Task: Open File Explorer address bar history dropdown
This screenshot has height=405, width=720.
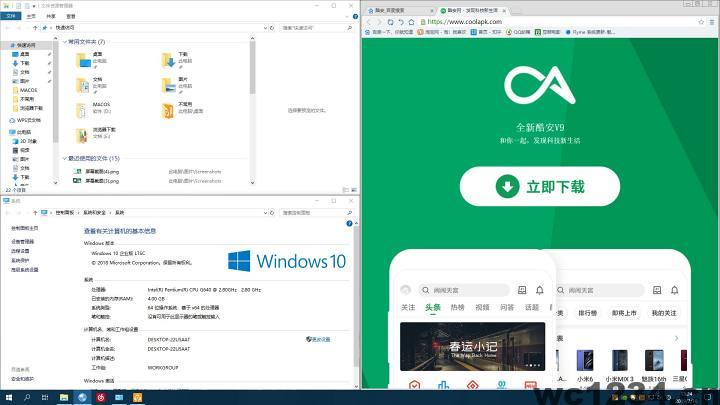Action: point(265,28)
